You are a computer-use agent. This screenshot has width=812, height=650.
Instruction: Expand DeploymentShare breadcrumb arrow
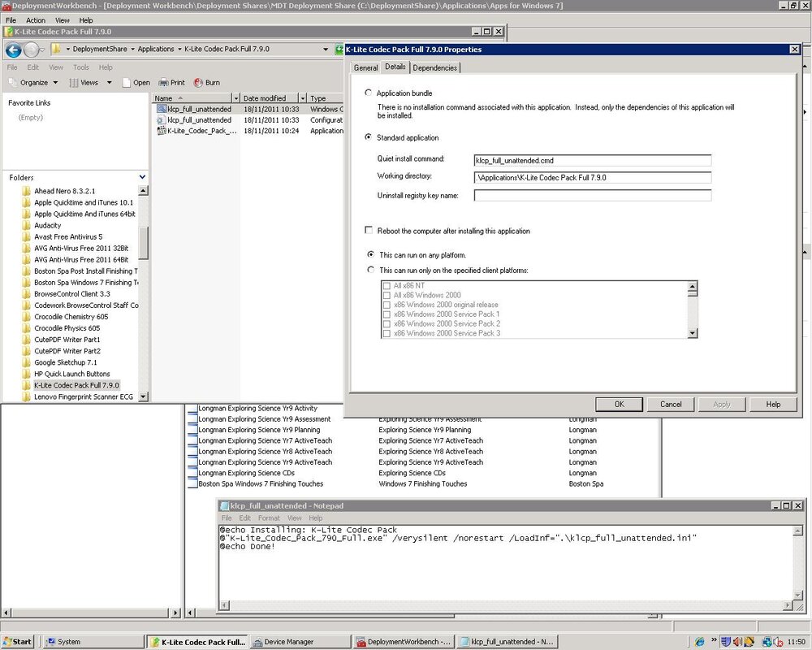click(x=132, y=50)
